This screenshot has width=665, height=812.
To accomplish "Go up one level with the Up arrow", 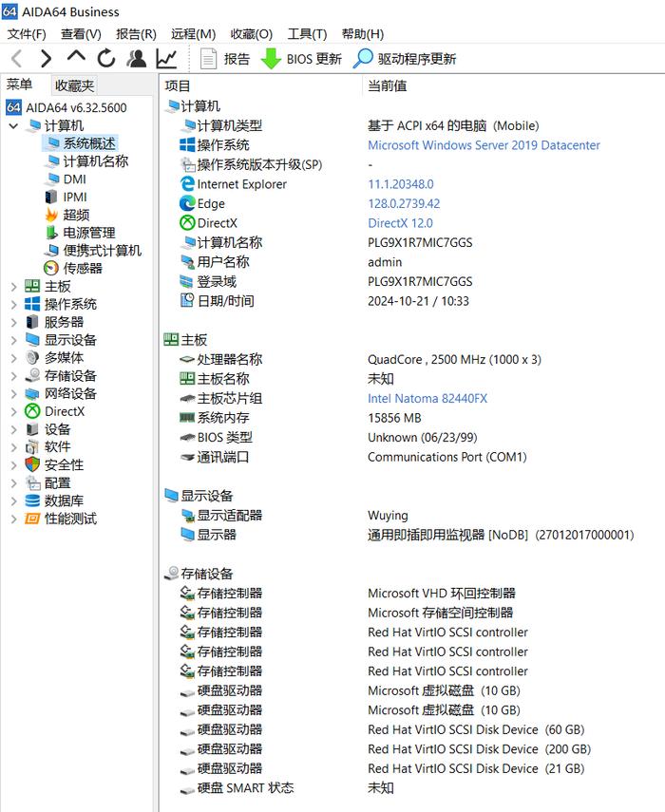I will (76, 56).
